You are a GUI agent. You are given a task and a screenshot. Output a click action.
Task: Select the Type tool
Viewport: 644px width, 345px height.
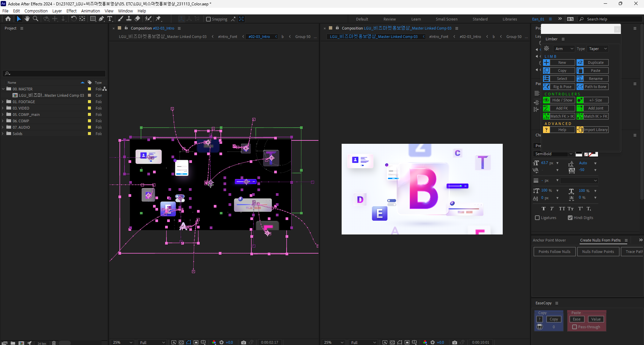pos(110,19)
